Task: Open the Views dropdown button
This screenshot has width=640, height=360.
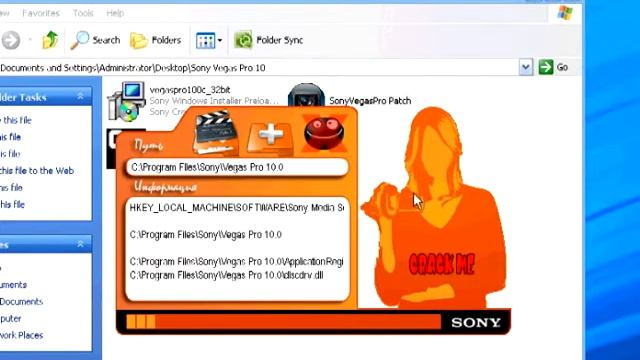Action: tap(209, 40)
